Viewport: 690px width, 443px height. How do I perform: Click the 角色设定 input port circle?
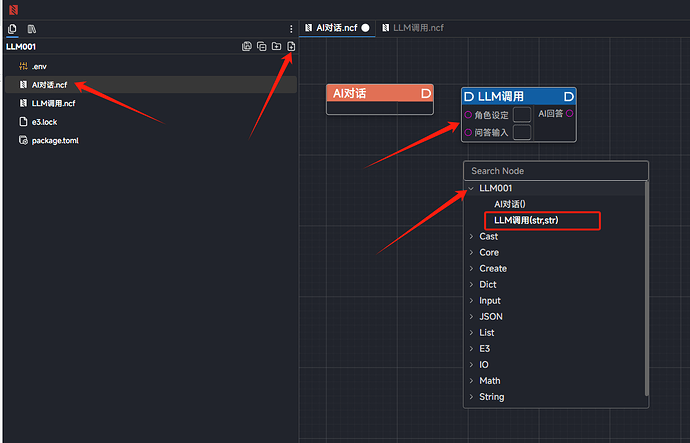[468, 114]
